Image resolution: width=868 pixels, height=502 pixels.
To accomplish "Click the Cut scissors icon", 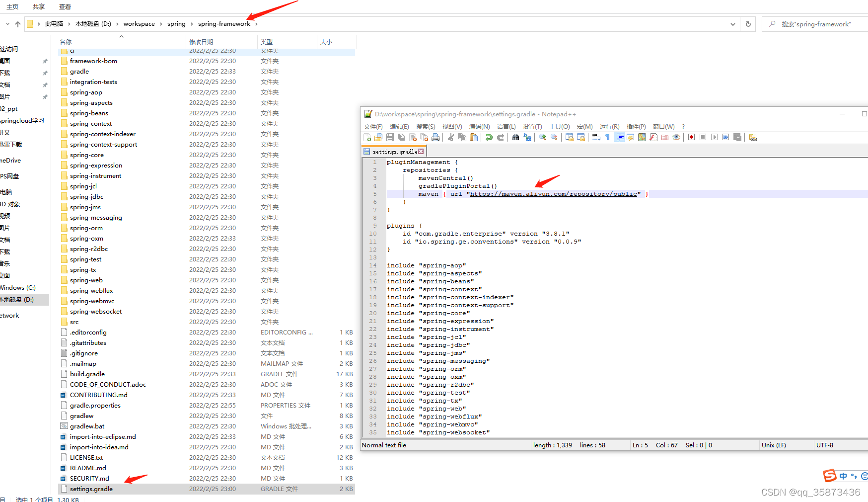I will coord(451,138).
